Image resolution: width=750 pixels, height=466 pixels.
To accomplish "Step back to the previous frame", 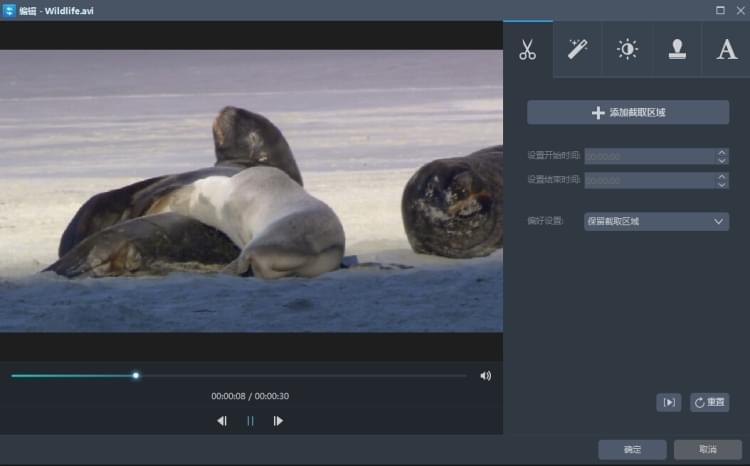I will tap(222, 421).
